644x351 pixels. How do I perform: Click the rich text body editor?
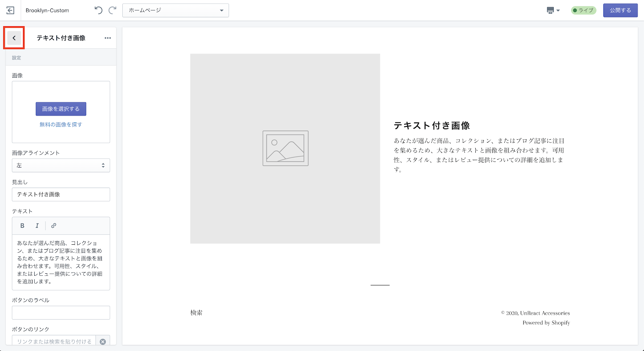pyautogui.click(x=61, y=262)
